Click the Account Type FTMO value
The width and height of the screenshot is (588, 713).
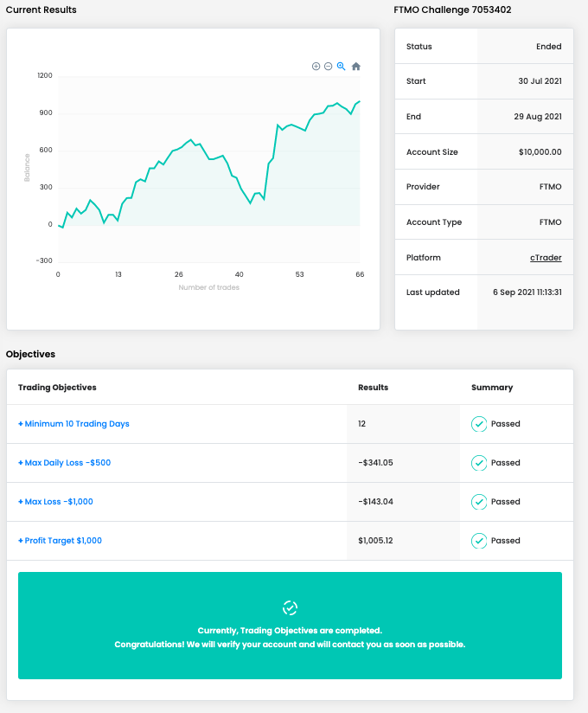tap(550, 222)
